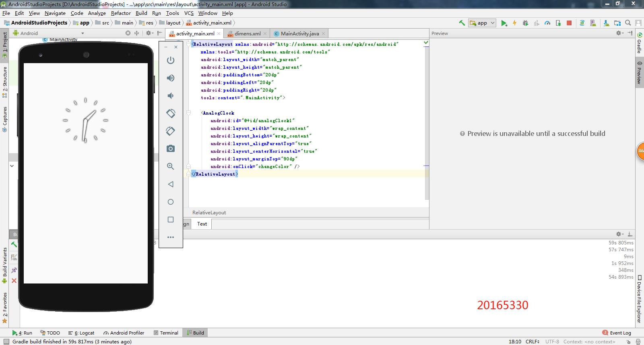Toggle the Preview side panel tab

pyautogui.click(x=639, y=73)
